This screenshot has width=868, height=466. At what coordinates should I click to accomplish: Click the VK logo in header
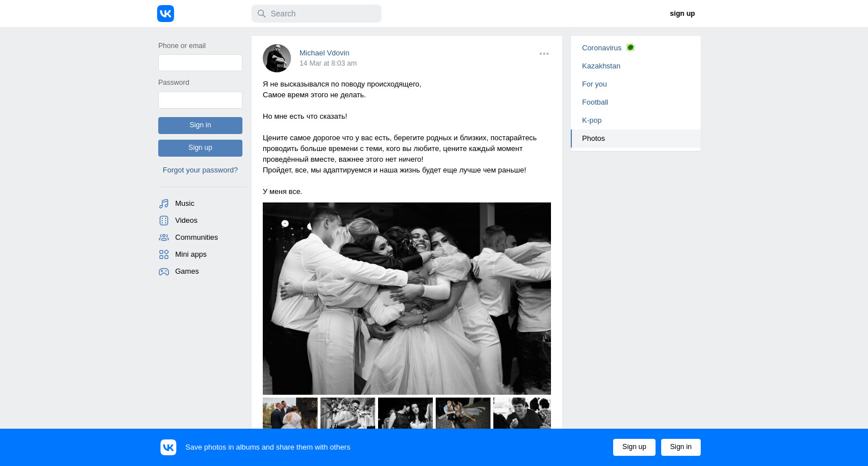pyautogui.click(x=166, y=14)
